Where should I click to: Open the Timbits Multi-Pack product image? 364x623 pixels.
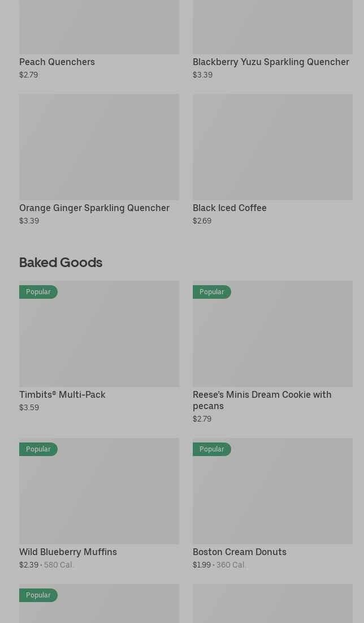pos(99,340)
